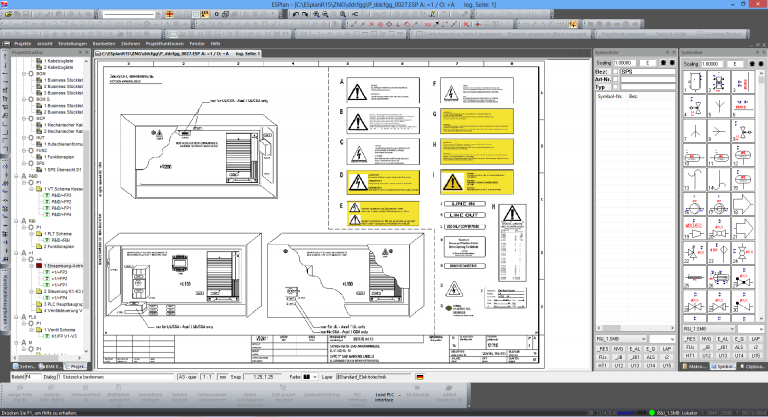This screenshot has width=768, height=417.
Task: Toggle the checkbox next to Bez. field
Action: [x=617, y=72]
